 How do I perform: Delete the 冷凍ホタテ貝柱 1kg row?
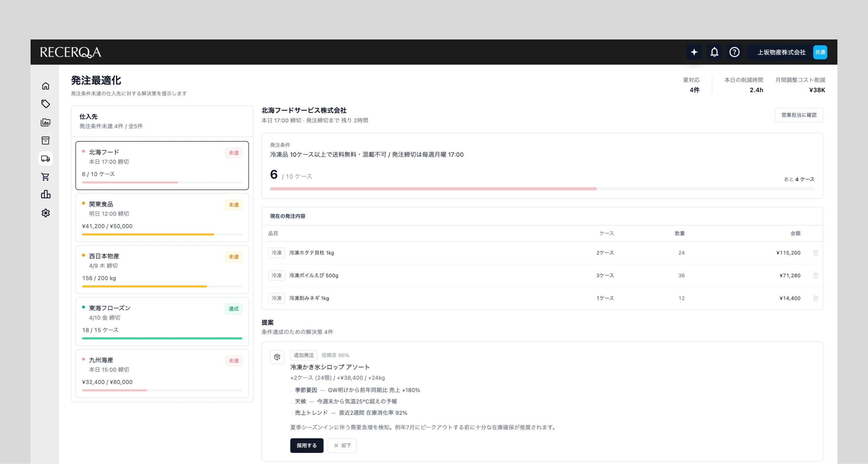(815, 253)
